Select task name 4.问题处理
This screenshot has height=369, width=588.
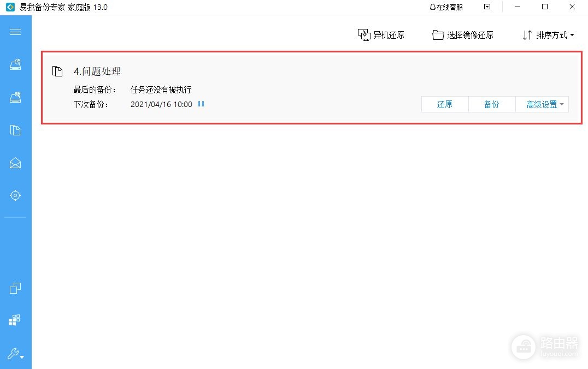coord(97,71)
